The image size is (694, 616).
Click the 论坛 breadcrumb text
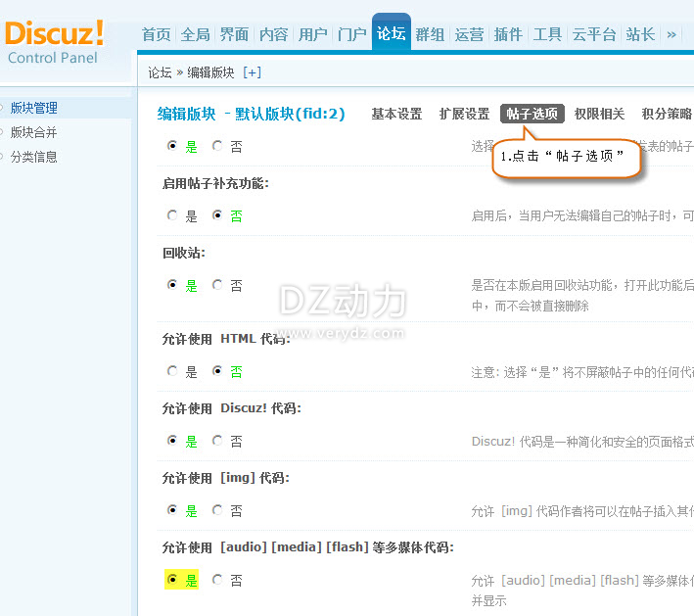(x=160, y=72)
